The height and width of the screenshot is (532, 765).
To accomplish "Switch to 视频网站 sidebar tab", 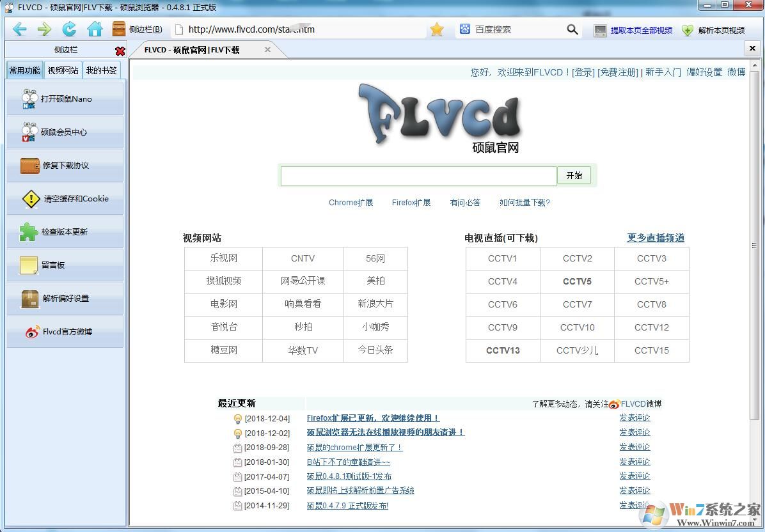I will 63,70.
